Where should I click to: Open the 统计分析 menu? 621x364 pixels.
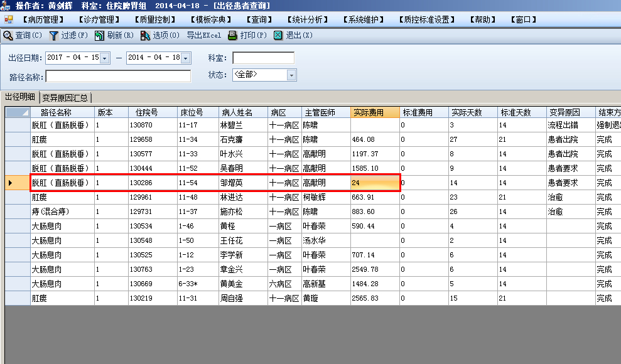(307, 19)
